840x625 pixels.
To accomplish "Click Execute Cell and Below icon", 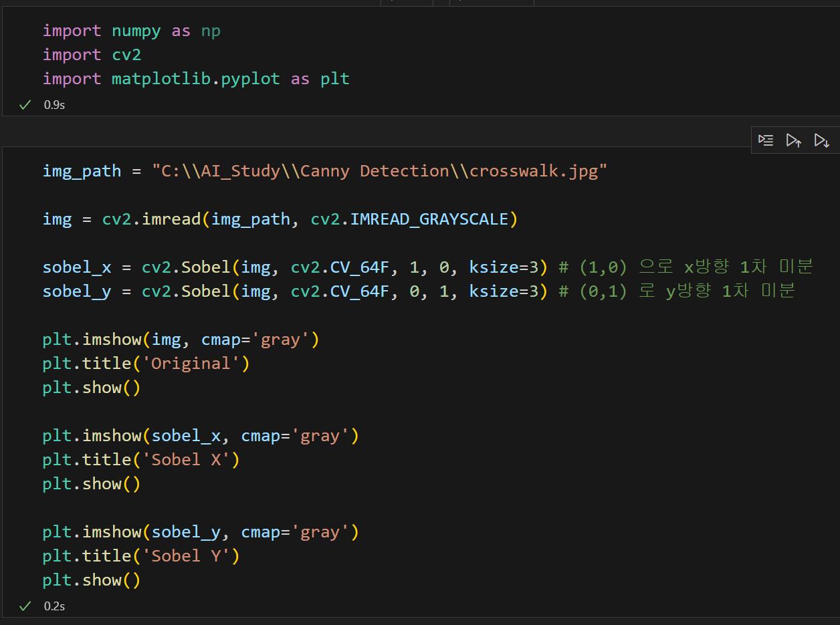I will coord(822,140).
